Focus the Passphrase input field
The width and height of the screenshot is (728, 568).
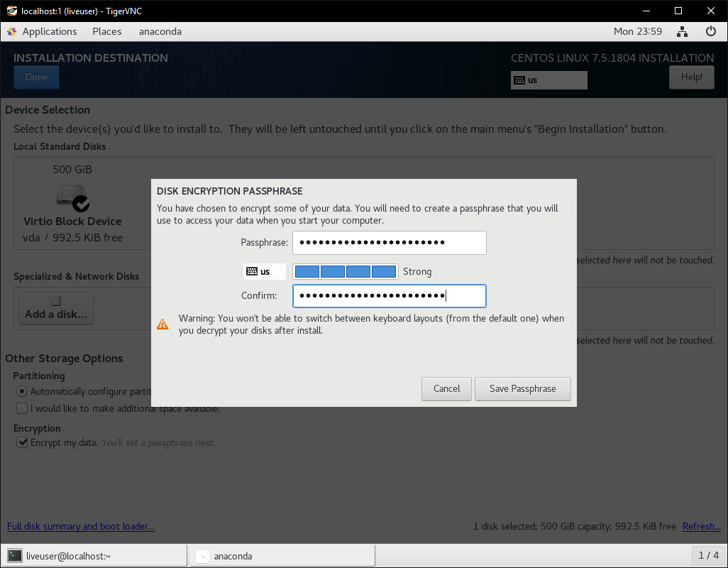pos(389,243)
